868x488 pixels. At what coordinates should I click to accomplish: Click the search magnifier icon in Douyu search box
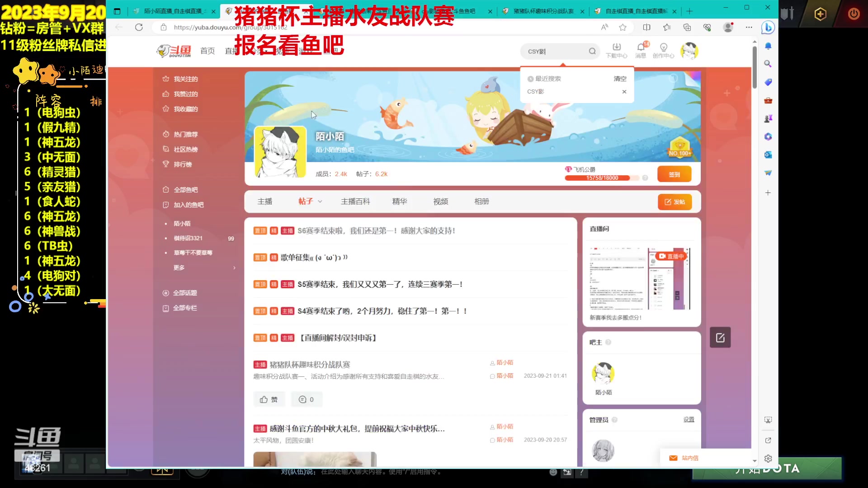pos(592,52)
